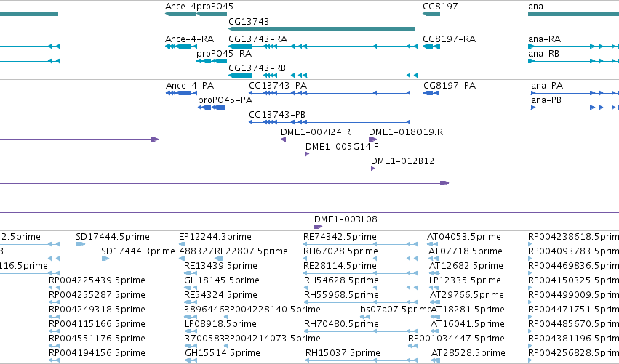Image resolution: width=619 pixels, height=364 pixels.
Task: Select EST AT12682.5prime
Action: point(433,274)
